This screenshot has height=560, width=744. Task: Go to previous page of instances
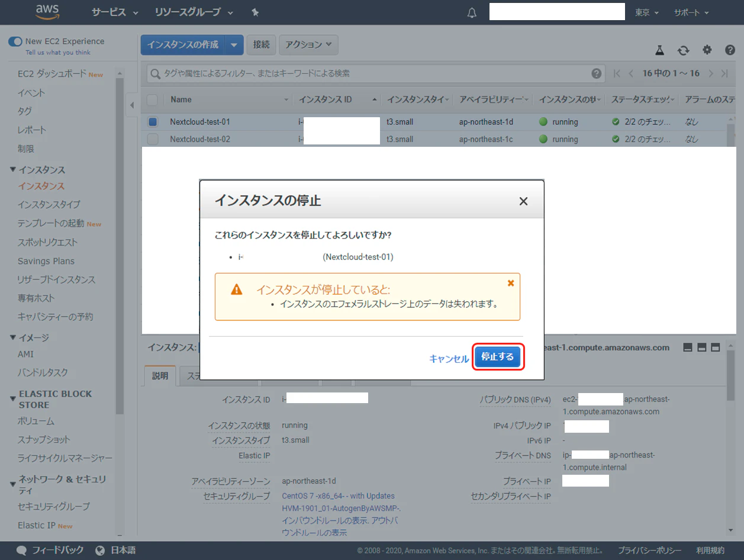point(631,73)
